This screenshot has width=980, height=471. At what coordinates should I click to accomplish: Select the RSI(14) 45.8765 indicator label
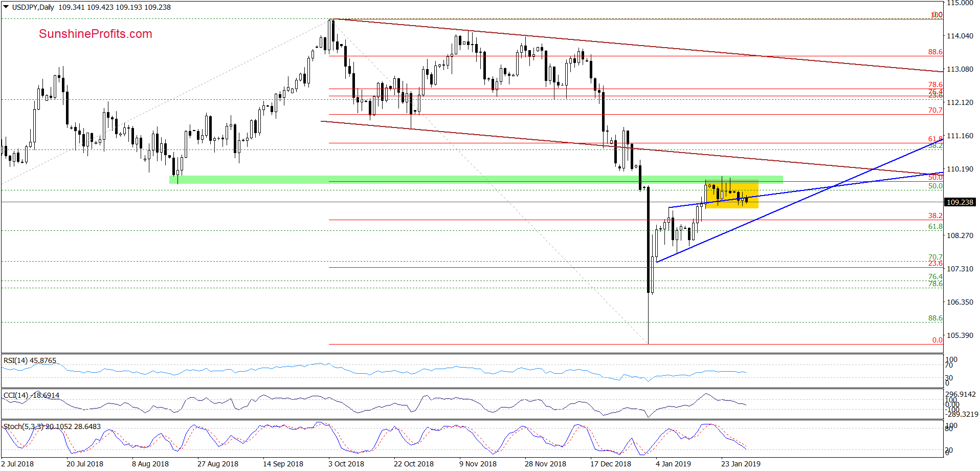click(x=30, y=360)
